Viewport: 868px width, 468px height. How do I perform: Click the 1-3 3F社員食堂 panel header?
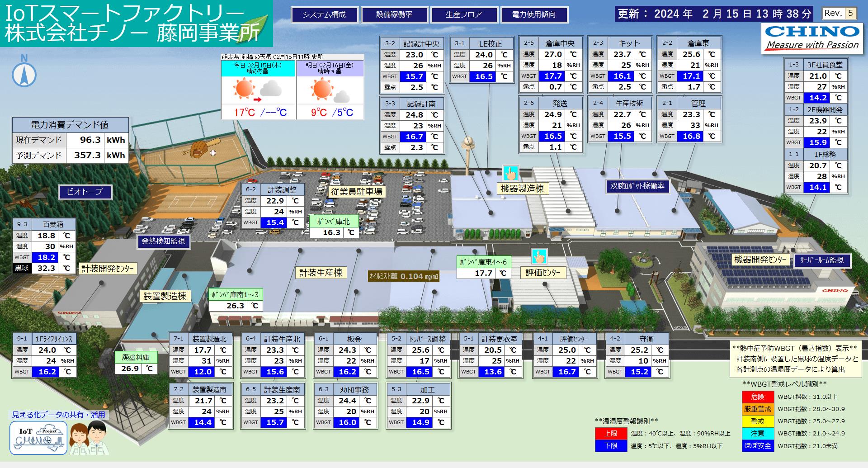point(815,65)
